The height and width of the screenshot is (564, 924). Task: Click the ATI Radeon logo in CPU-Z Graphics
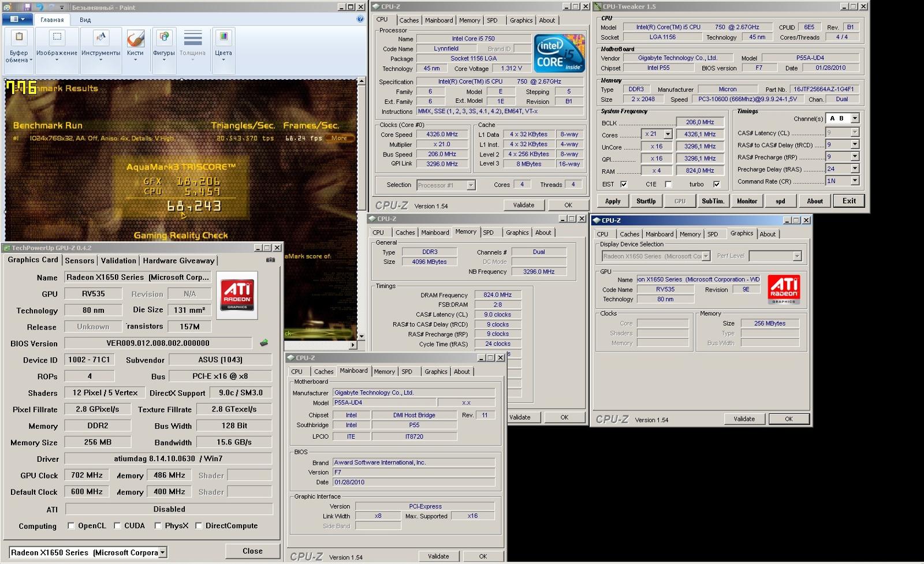pos(784,289)
